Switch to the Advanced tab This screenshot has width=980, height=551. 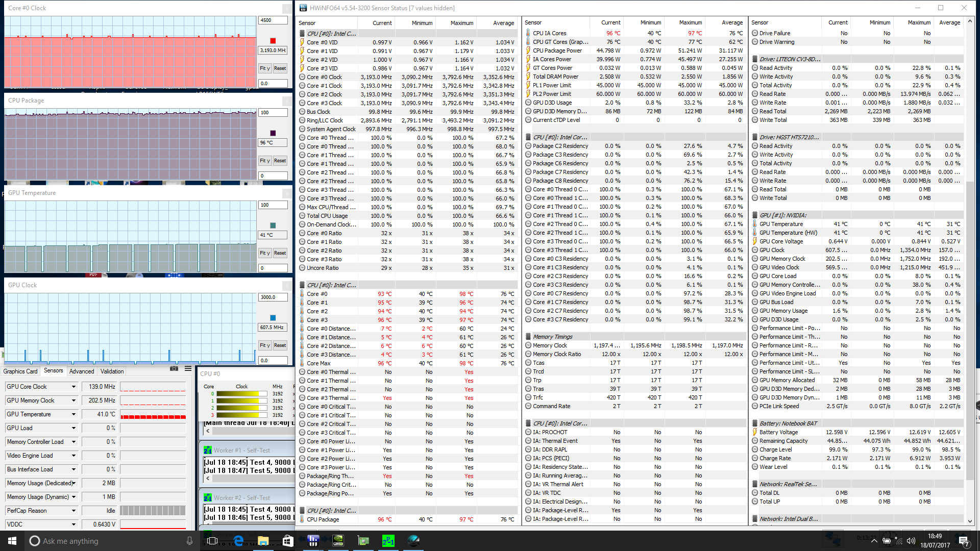82,371
